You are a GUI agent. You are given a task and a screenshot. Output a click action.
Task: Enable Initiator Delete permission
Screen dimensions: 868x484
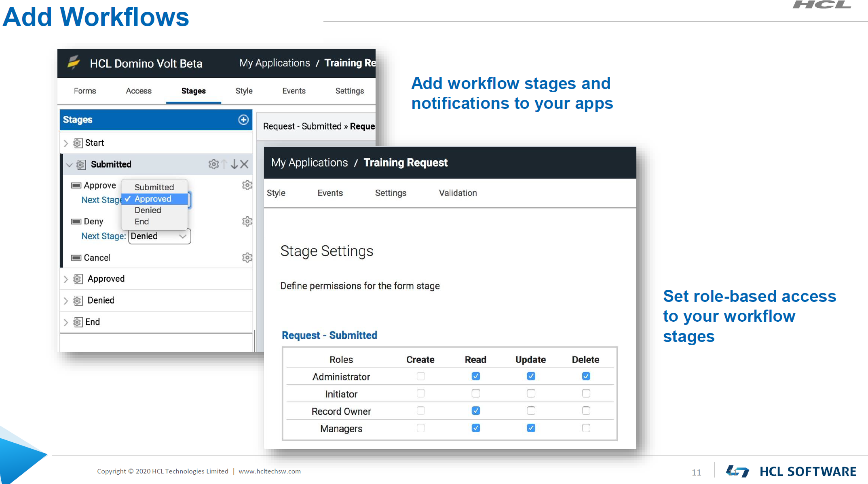coord(586,393)
